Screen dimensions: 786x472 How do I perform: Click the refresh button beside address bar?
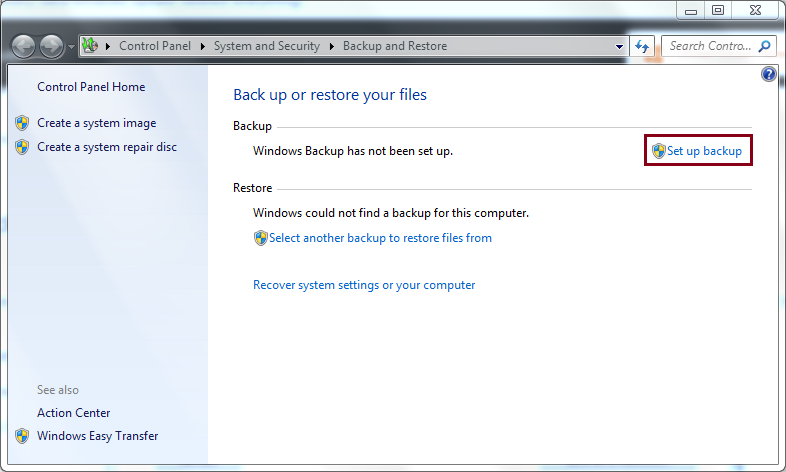[x=642, y=46]
